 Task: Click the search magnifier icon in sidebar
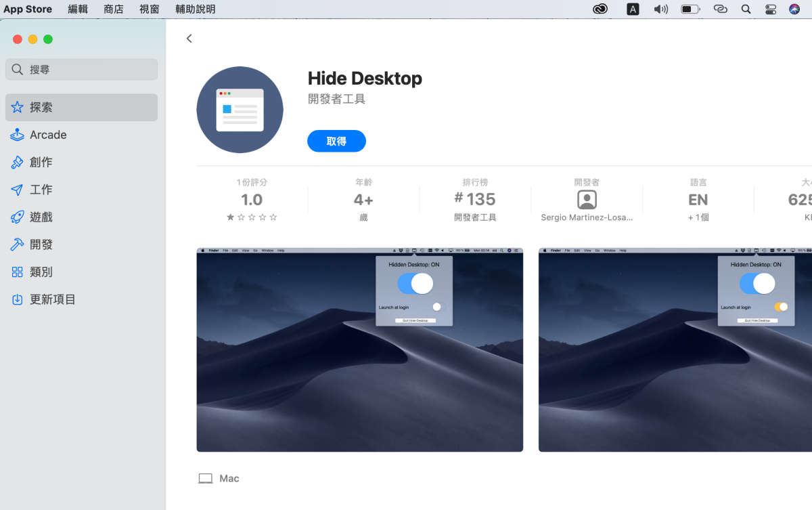(18, 69)
